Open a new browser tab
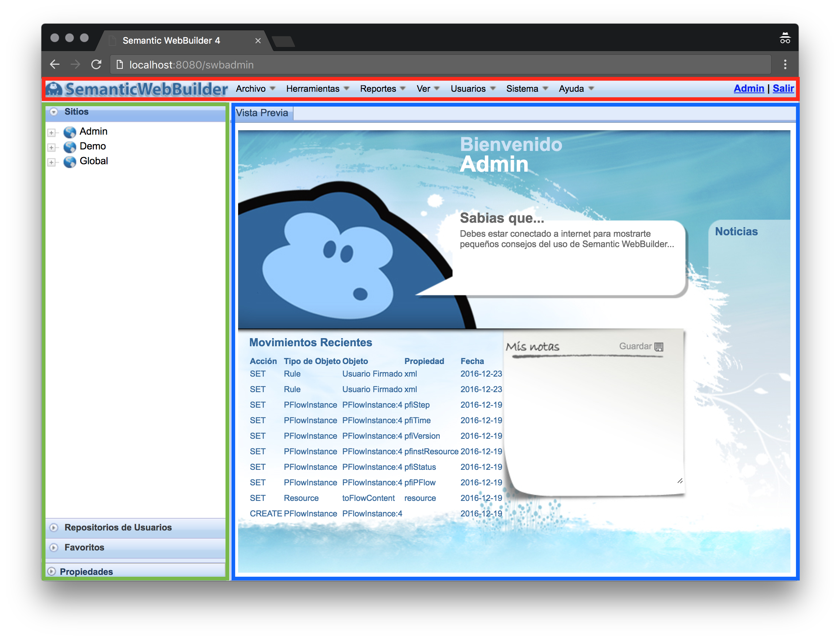 (x=284, y=41)
